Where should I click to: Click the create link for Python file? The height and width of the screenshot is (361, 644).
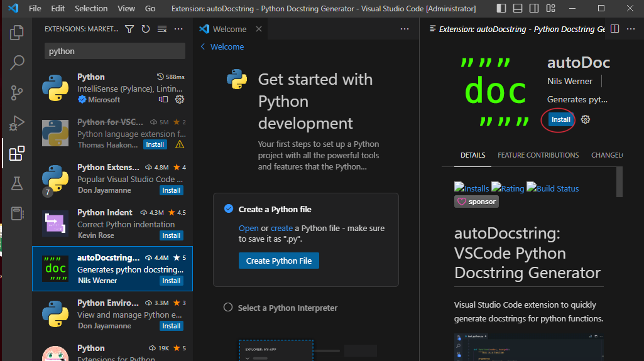click(281, 228)
